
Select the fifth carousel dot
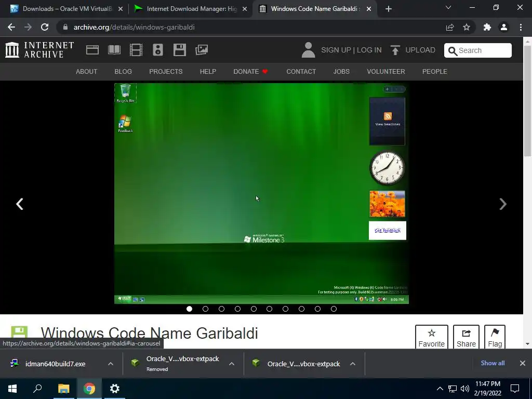point(254,309)
